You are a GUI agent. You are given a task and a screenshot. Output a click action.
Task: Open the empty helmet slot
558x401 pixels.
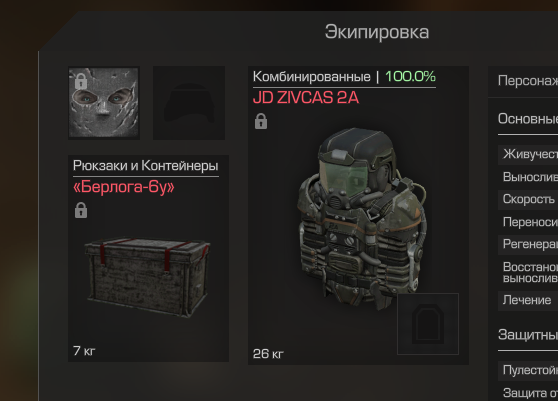click(189, 103)
